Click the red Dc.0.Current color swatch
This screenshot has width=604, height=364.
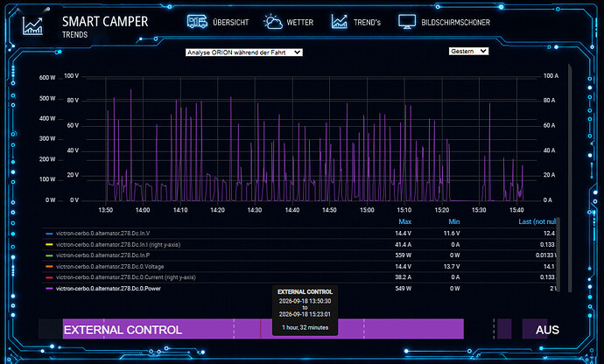coord(49,277)
